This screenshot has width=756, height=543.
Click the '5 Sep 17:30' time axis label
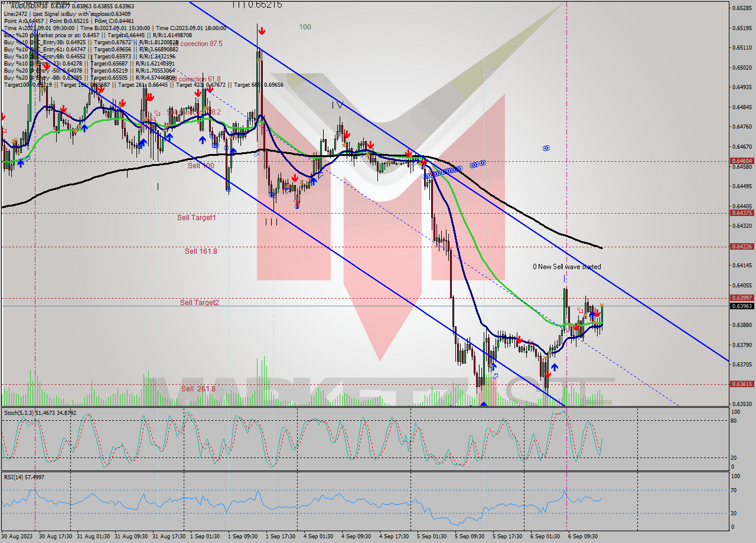click(x=507, y=536)
